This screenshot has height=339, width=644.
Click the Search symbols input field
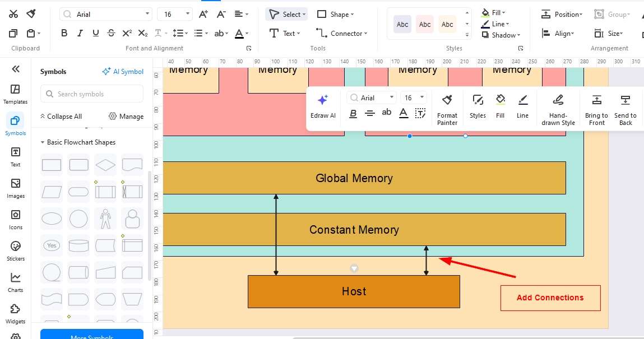tap(91, 94)
